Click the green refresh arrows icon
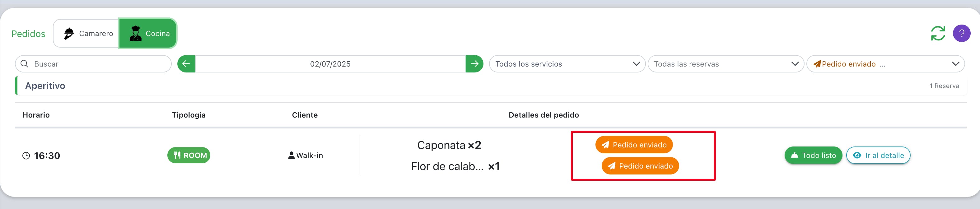980x209 pixels. pos(938,33)
